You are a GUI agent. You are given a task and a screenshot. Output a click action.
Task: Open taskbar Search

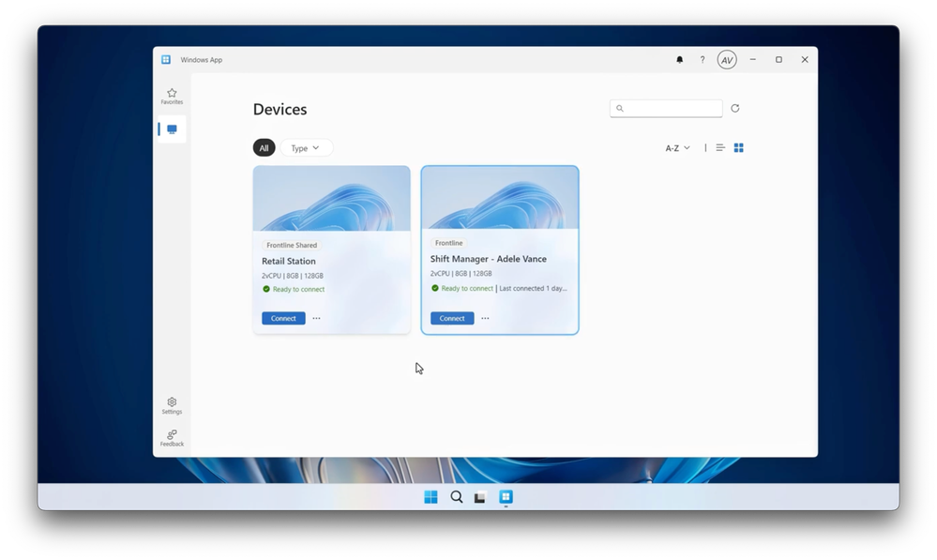coord(456,496)
